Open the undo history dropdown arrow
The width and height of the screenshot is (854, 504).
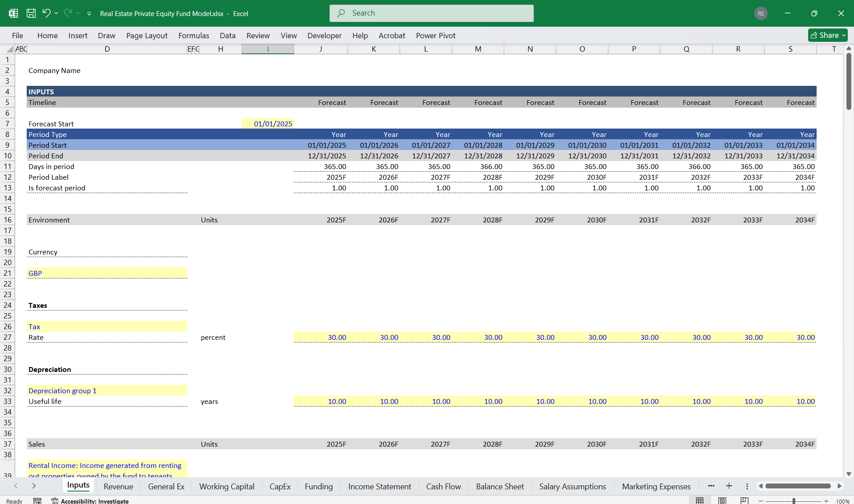[x=57, y=13]
